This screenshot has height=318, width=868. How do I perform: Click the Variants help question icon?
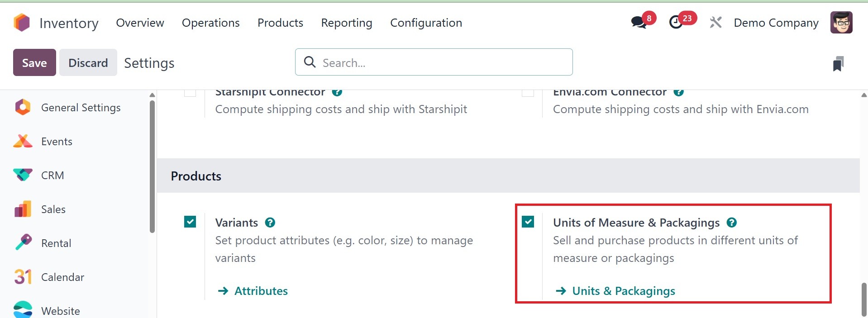point(270,223)
